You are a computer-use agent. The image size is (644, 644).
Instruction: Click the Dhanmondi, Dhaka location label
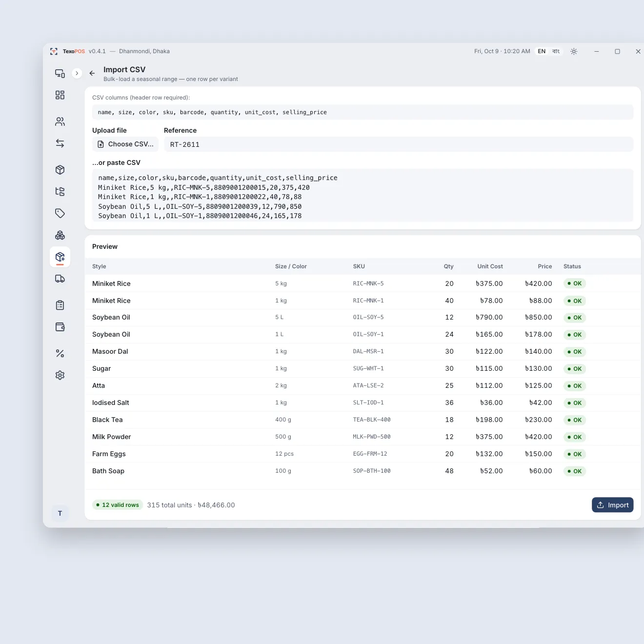coord(144,51)
